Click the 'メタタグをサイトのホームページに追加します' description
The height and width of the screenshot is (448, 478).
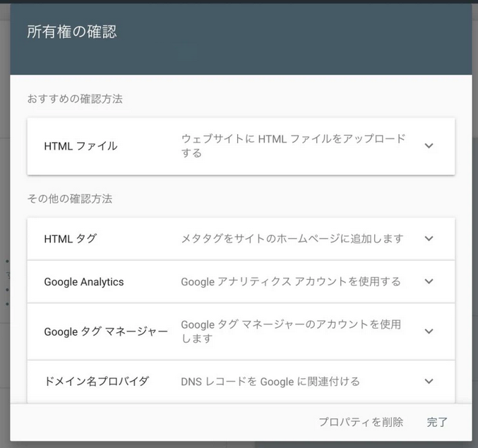[292, 239]
